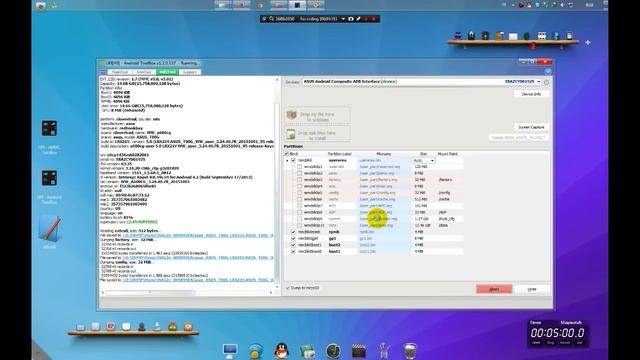Toggle the Block header checkbox
640x360 pixels.
[286, 154]
